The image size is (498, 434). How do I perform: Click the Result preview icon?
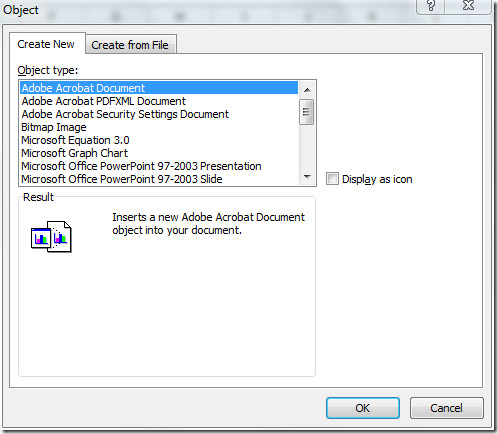click(x=51, y=236)
